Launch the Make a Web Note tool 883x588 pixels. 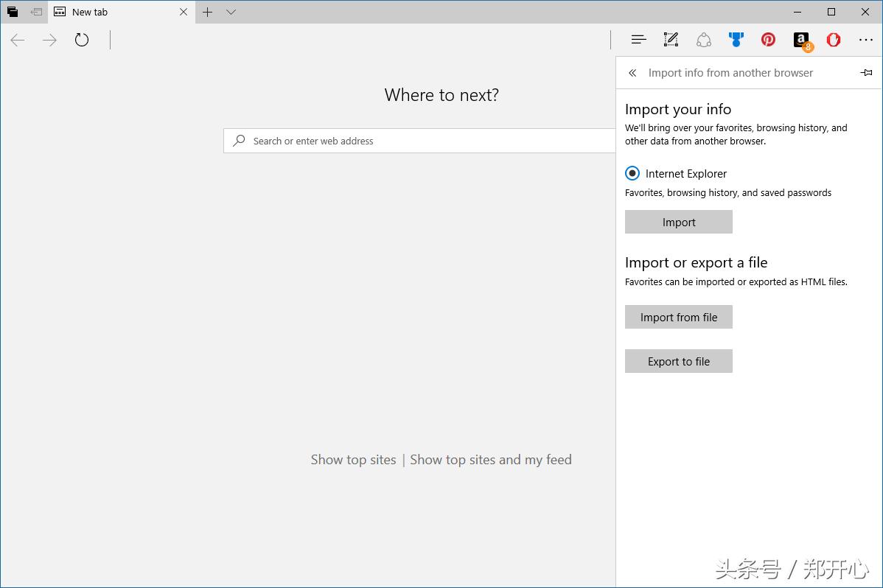(671, 39)
